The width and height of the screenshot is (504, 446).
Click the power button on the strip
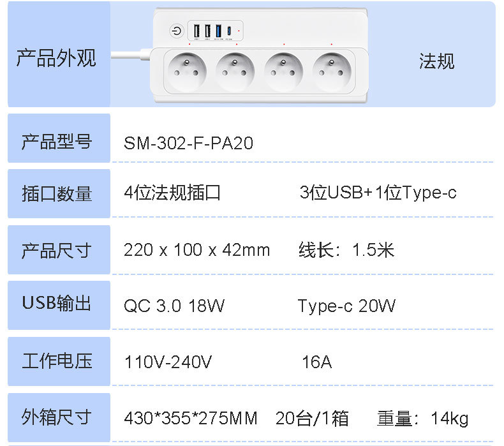pos(176,31)
